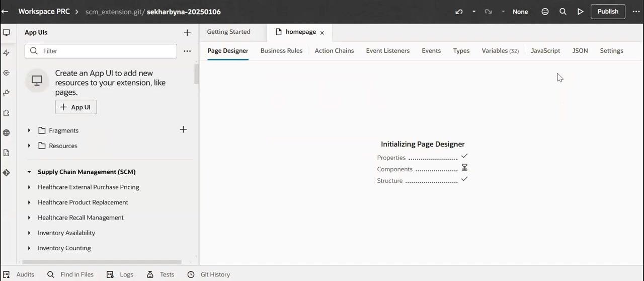The height and width of the screenshot is (281, 644).
Task: Collapse Supply Chain Management (SCM) node
Action: [29, 172]
